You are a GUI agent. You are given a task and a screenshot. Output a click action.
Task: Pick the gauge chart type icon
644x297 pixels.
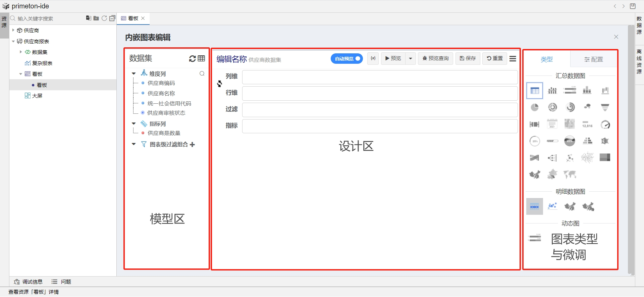605,125
